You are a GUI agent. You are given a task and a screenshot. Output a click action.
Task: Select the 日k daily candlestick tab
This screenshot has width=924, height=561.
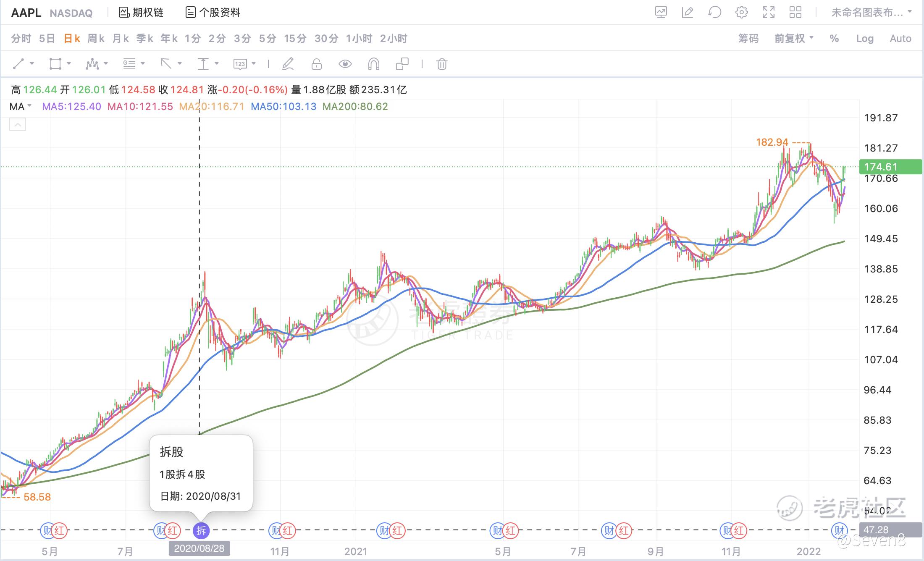(x=72, y=39)
